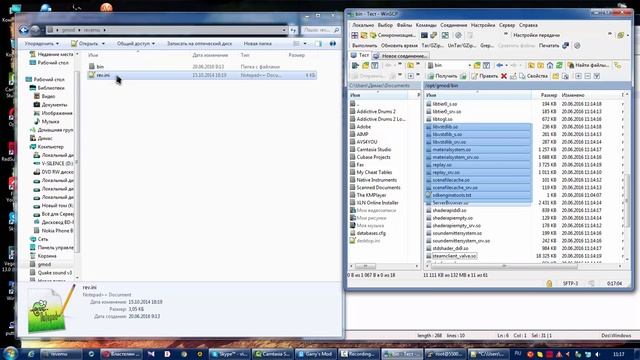Select rev.ini file in Explorer

[202, 75]
